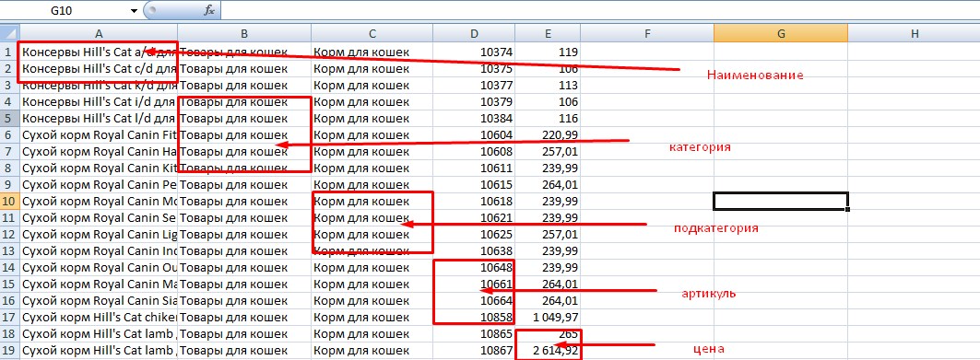
Task: Click article number cell 10374
Action: pos(475,52)
